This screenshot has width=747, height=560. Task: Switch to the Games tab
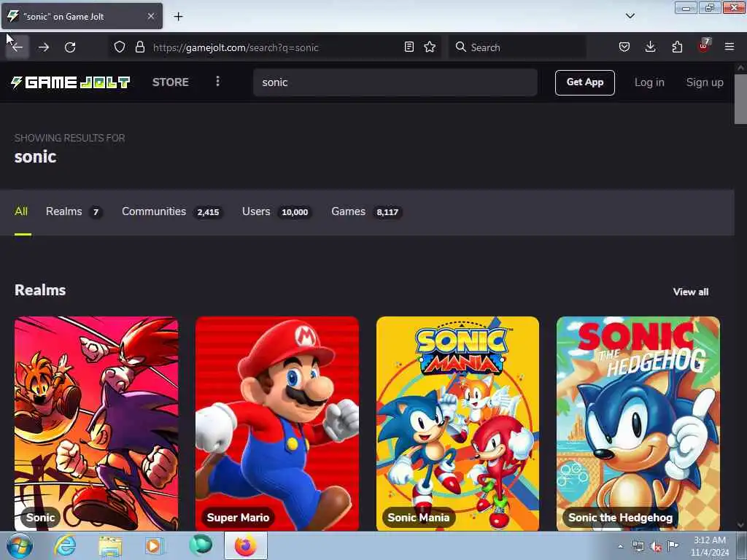366,211
